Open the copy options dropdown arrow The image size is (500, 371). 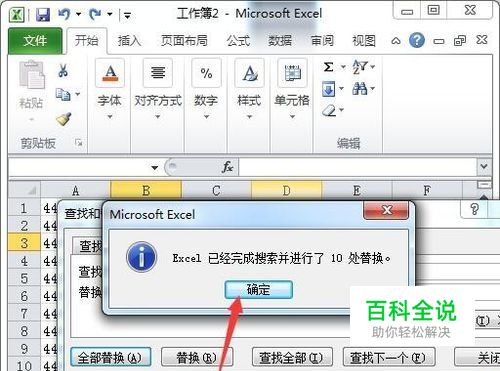pos(78,94)
